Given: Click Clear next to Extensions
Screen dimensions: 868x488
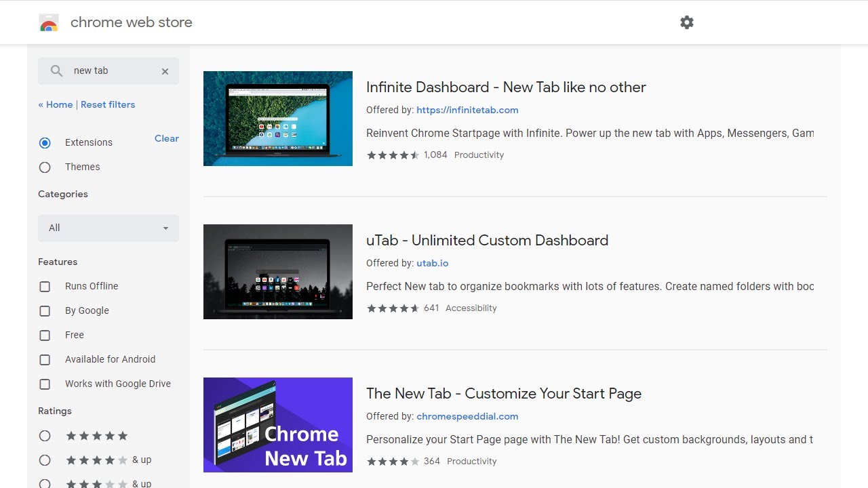Looking at the screenshot, I should tap(167, 138).
